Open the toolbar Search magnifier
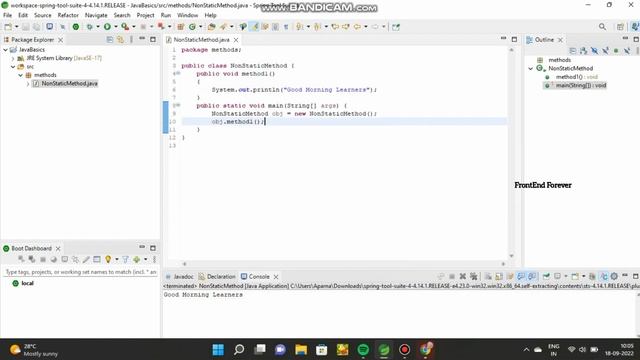The width and height of the screenshot is (640, 360). coord(602,27)
